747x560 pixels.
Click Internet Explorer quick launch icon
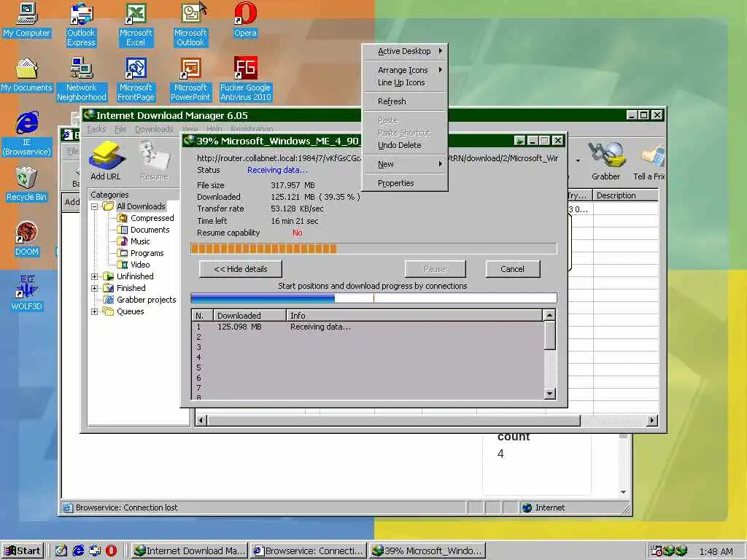pos(78,551)
